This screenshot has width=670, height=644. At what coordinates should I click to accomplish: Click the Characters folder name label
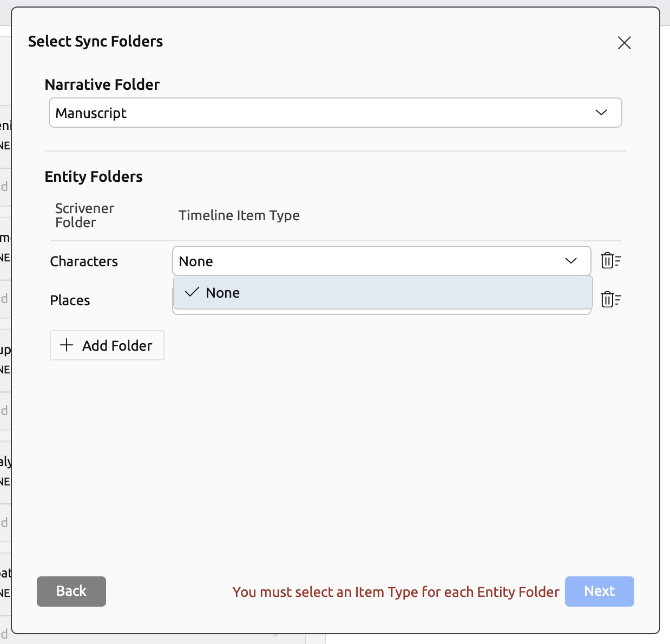point(84,261)
